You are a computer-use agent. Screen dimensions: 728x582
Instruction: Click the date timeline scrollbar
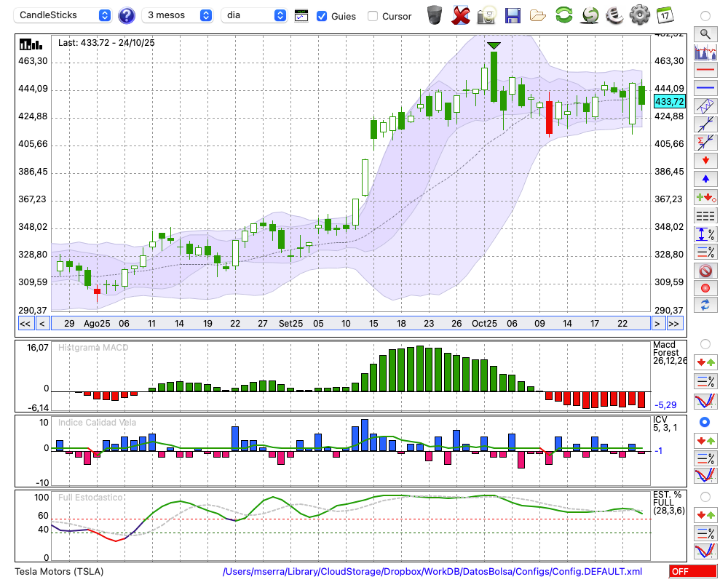[349, 324]
